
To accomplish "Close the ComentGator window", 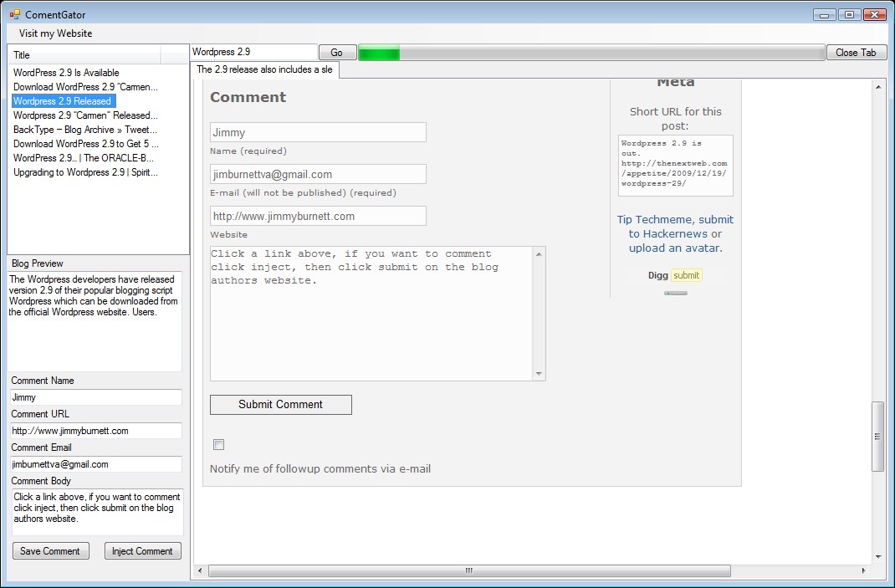I will click(874, 15).
